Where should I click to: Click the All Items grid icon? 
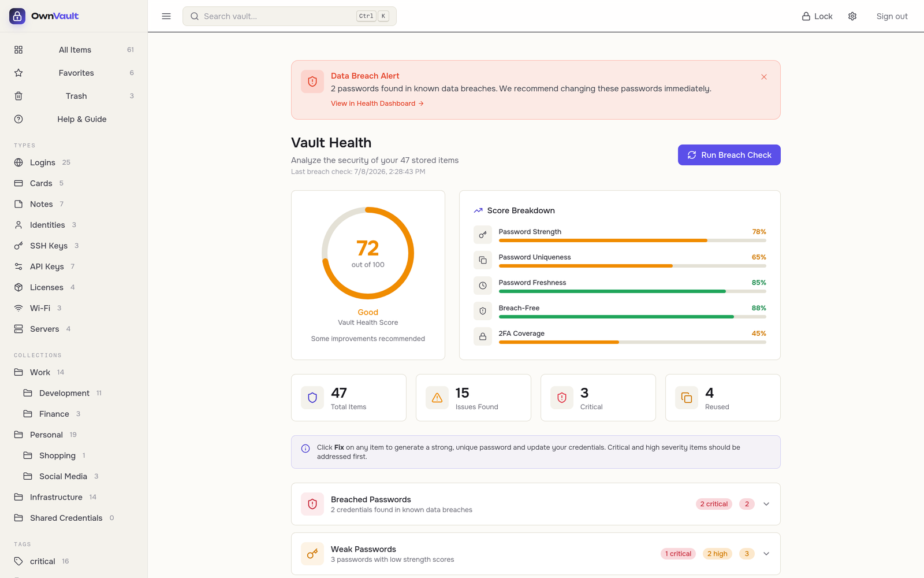[x=18, y=50]
